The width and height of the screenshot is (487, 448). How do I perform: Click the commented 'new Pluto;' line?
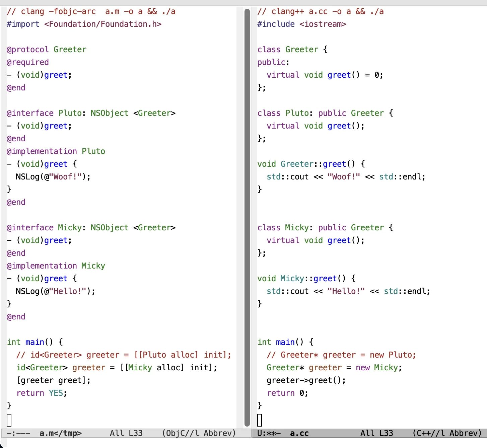(341, 355)
